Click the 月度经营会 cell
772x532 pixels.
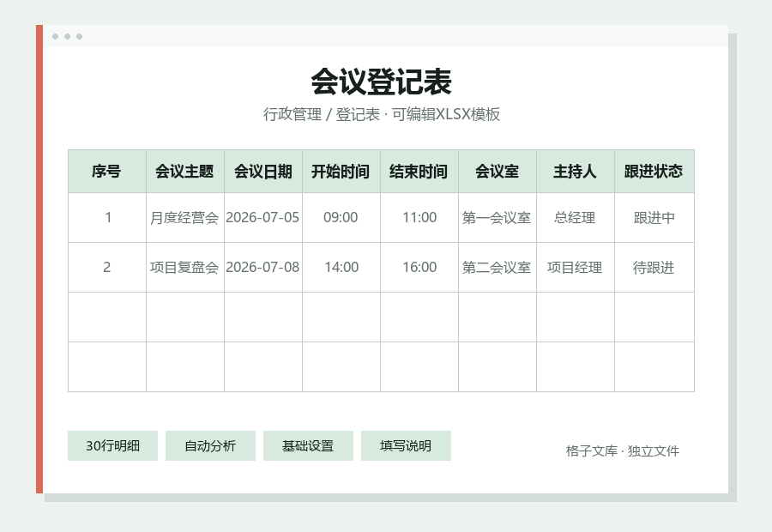[x=185, y=217]
